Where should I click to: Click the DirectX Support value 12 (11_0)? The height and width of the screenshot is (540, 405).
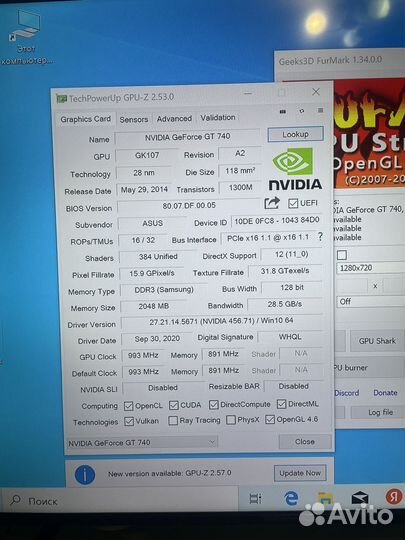(291, 255)
